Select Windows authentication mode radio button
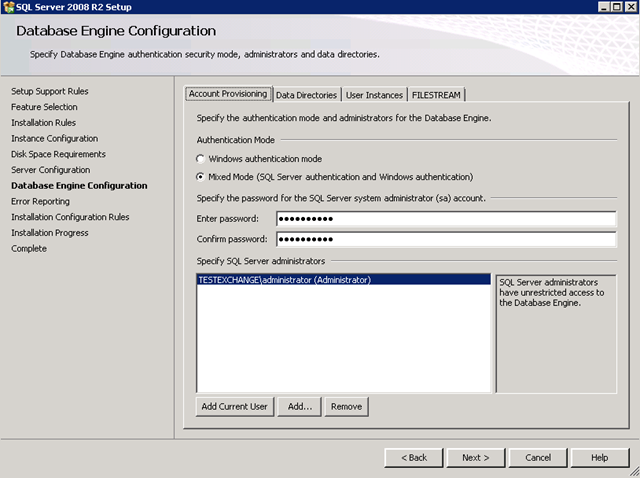This screenshot has height=478, width=640. pos(200,159)
